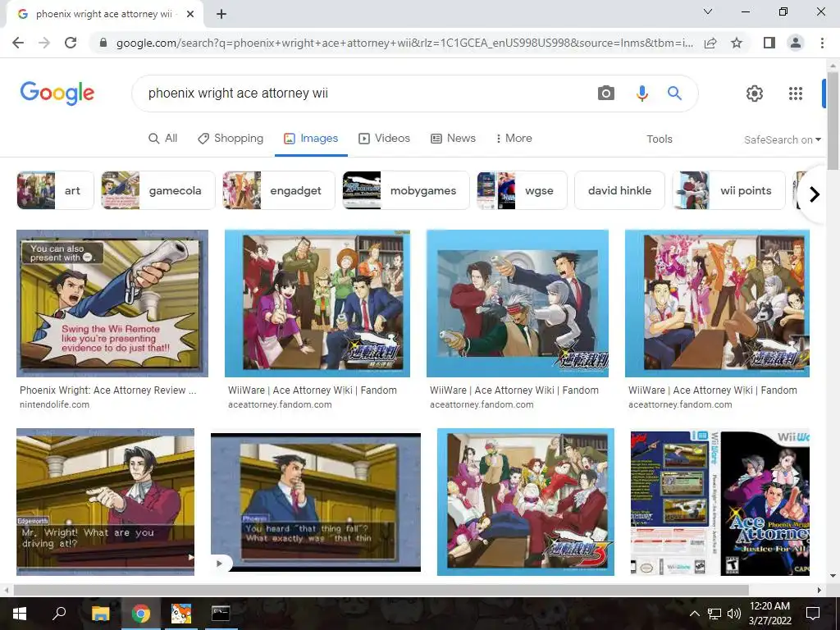
Task: Open Google quick settings gear
Action: (x=755, y=94)
